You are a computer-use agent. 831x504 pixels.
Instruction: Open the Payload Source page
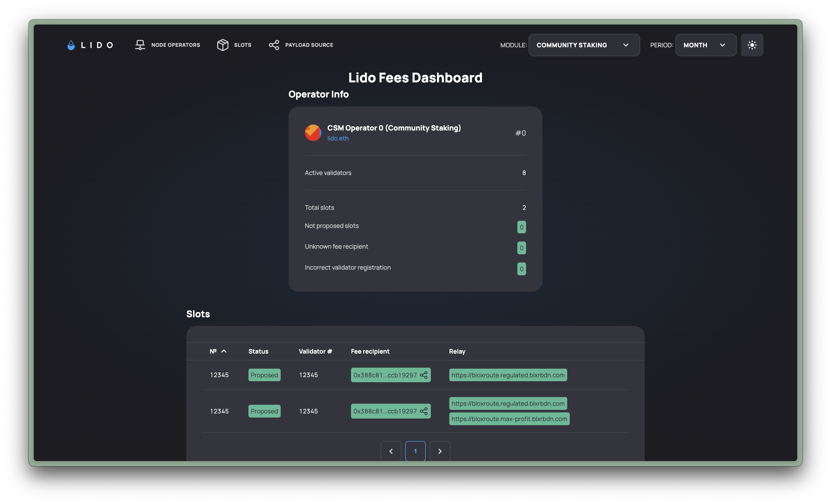coord(301,45)
